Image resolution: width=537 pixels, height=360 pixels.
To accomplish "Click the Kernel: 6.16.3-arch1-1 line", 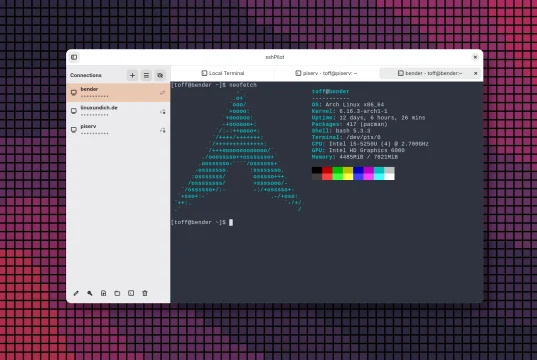I will pyautogui.click(x=350, y=111).
